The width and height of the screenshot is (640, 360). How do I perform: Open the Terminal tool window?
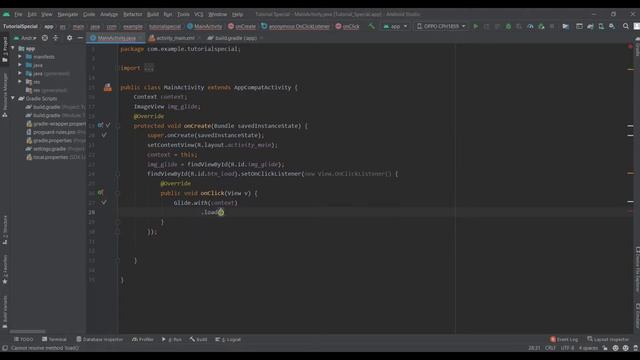point(54,339)
